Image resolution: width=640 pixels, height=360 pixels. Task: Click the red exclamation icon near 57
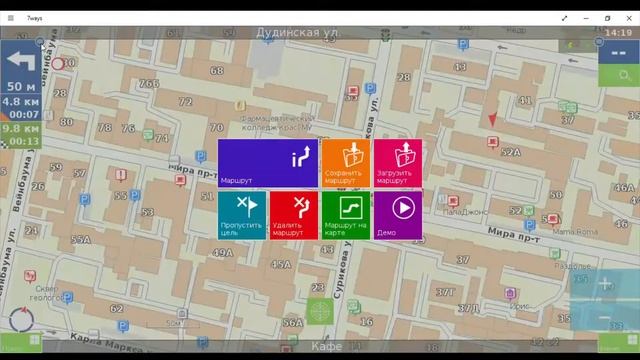(120, 175)
